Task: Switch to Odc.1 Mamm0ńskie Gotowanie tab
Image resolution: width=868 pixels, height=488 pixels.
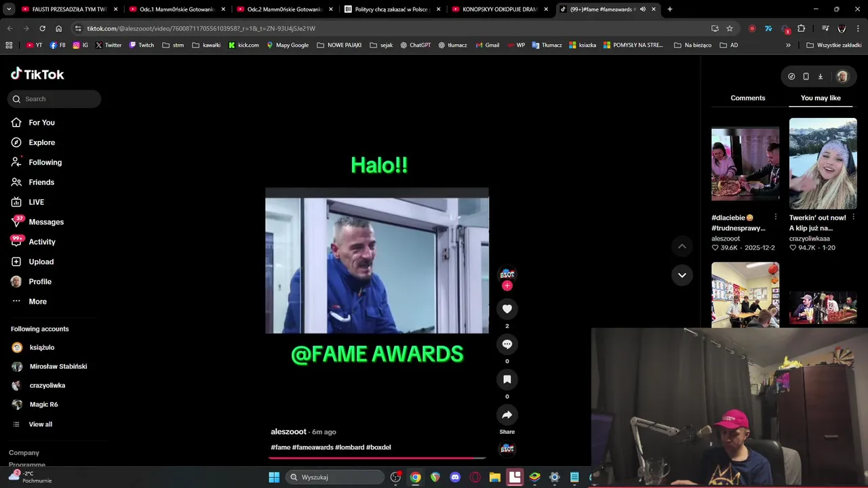Action: [178, 9]
